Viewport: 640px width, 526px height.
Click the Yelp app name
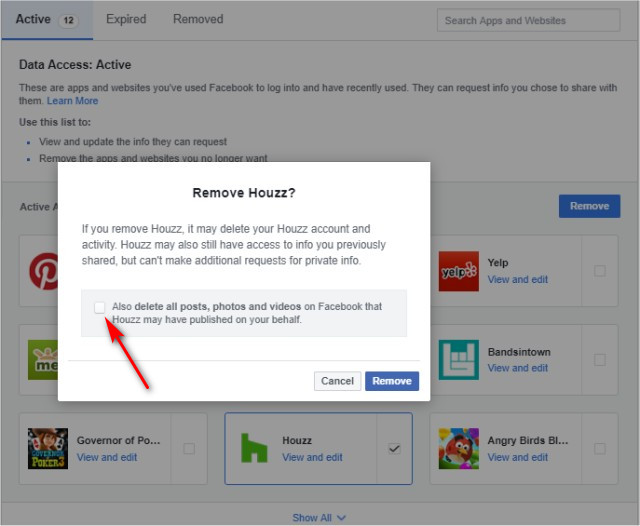point(498,263)
